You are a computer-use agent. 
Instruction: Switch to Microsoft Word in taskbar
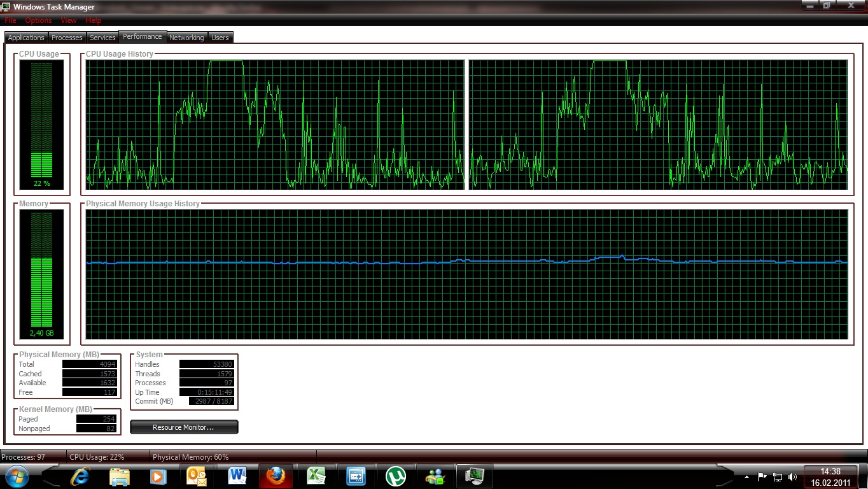[237, 476]
